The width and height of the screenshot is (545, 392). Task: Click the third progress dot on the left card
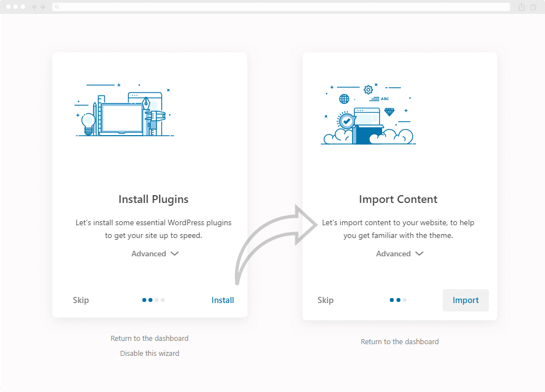[x=156, y=300]
